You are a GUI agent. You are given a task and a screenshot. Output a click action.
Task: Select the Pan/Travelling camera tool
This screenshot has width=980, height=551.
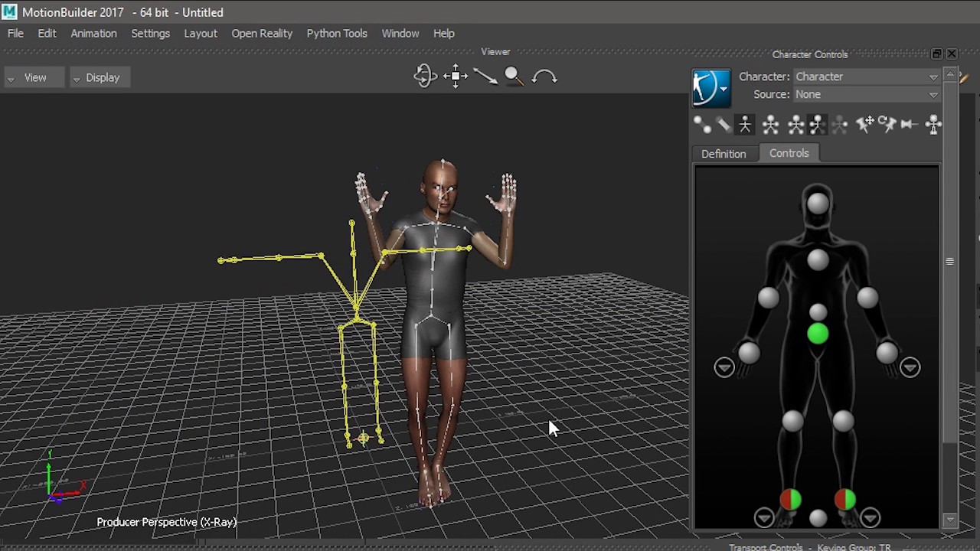coord(456,76)
